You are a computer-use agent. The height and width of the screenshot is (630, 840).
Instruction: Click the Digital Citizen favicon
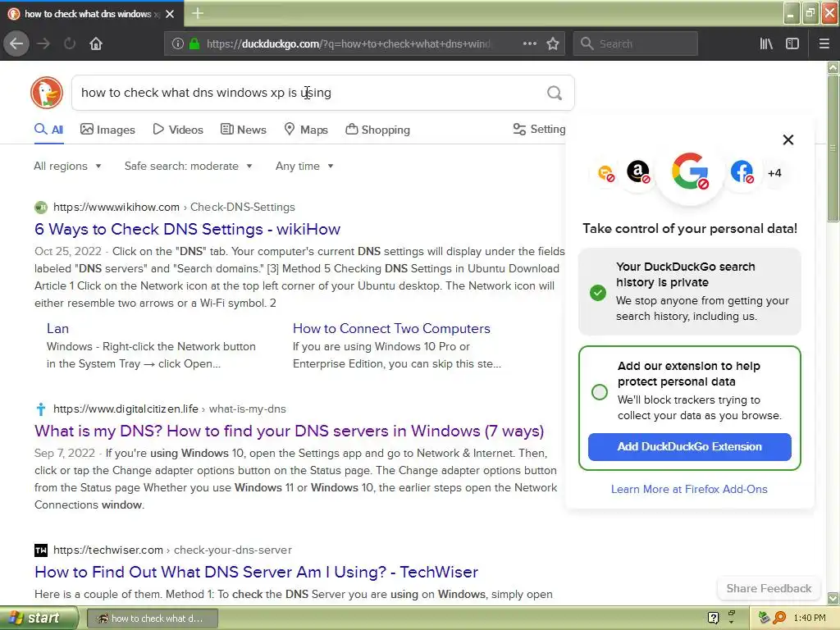coord(41,409)
